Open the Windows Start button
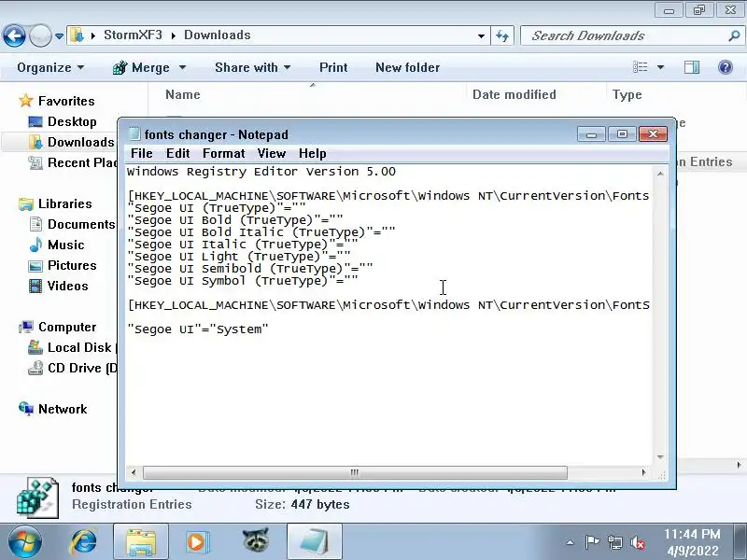The image size is (747, 560). (23, 542)
